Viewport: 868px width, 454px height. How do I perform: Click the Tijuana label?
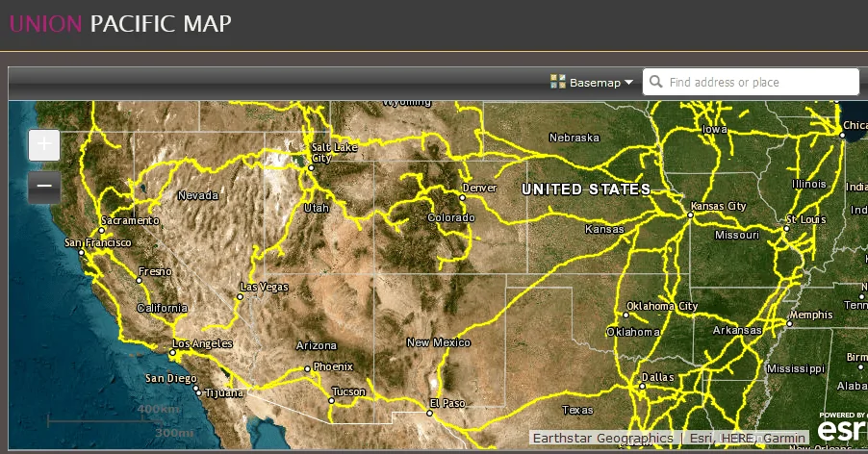click(x=224, y=392)
